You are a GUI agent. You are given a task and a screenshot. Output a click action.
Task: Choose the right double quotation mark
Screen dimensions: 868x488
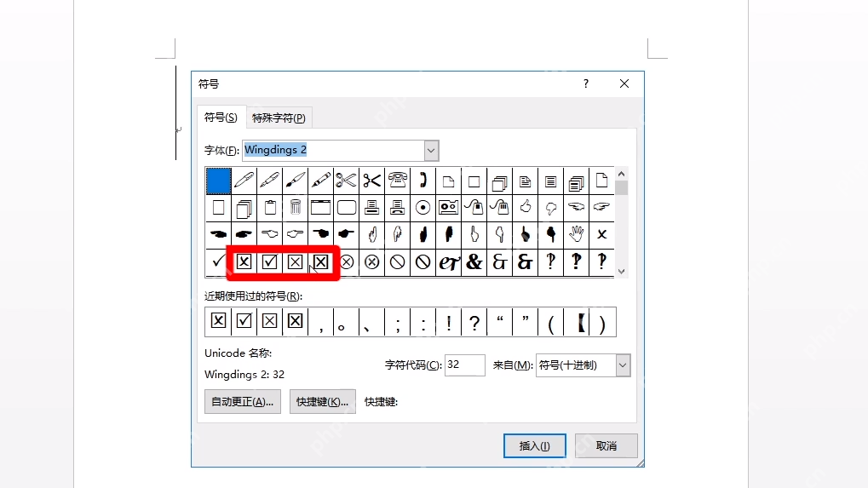point(526,321)
